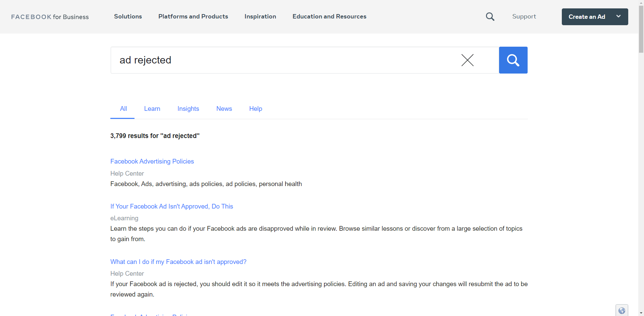This screenshot has height=316, width=644.
Task: Click the globe language selector icon
Action: pyautogui.click(x=622, y=310)
